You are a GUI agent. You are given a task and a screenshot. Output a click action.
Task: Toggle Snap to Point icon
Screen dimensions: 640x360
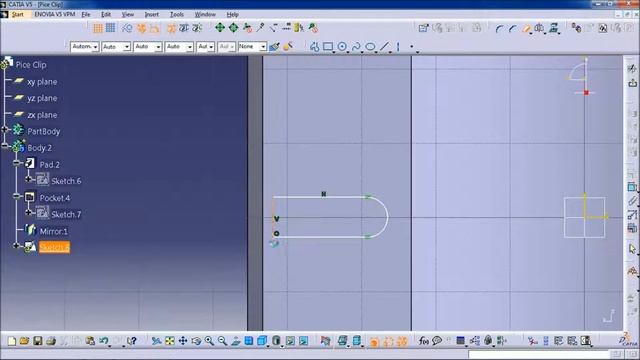[x=110, y=28]
